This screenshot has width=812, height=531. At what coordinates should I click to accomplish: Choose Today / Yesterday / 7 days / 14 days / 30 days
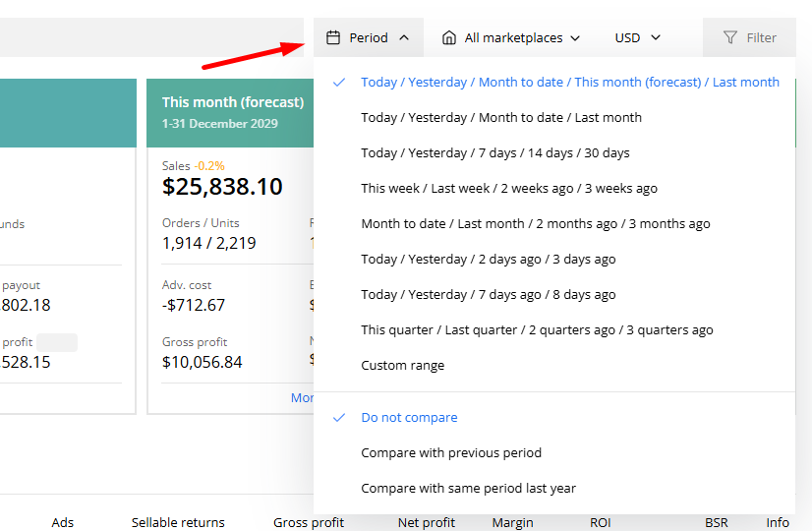495,152
